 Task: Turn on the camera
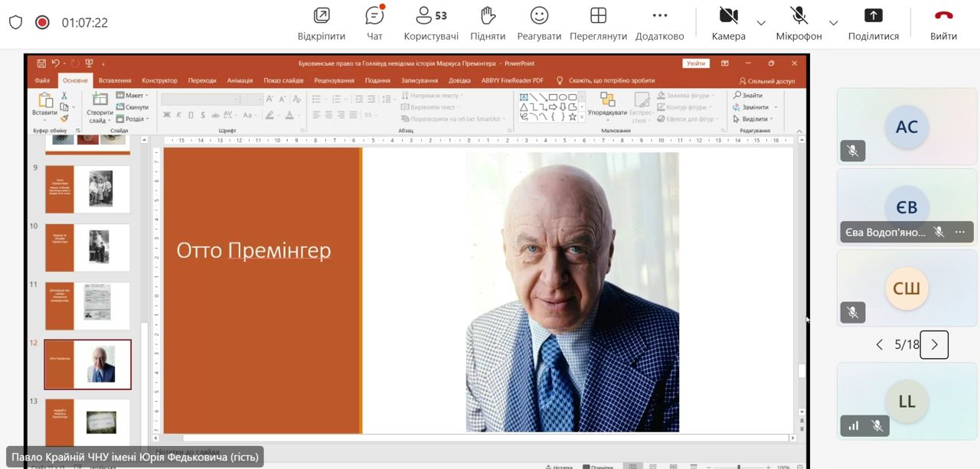click(728, 23)
